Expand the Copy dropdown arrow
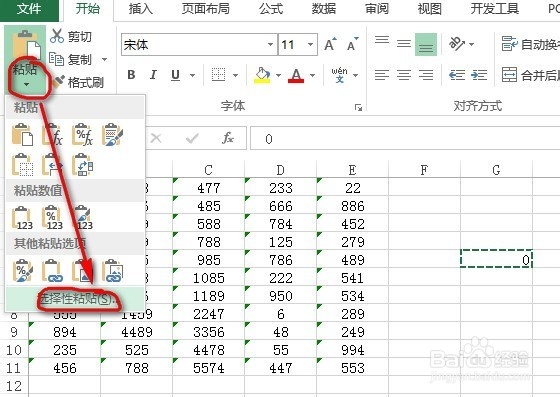The height and width of the screenshot is (397, 560). [x=104, y=59]
